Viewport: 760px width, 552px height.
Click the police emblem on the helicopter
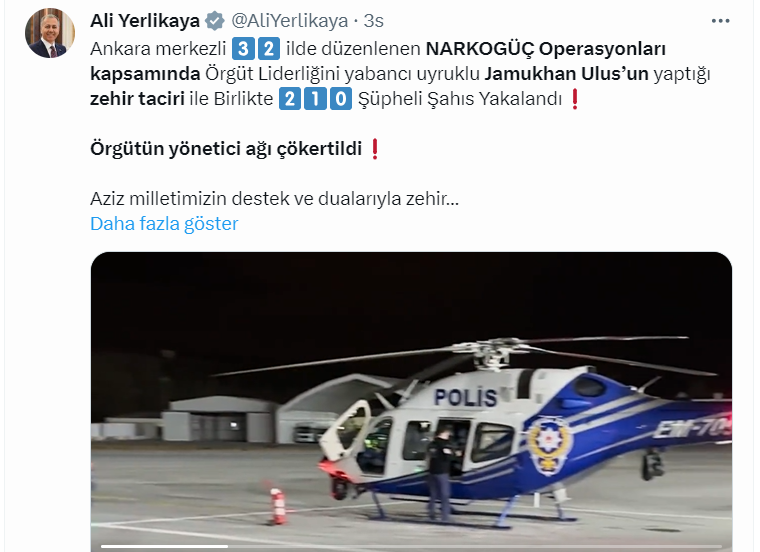pyautogui.click(x=549, y=445)
